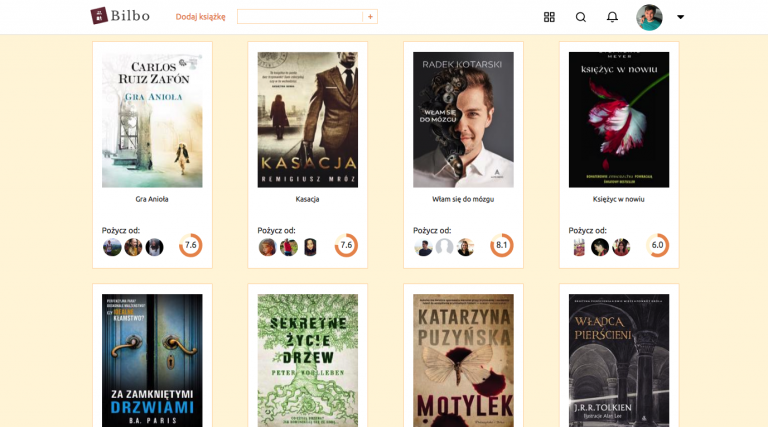768x427 pixels.
Task: Click the Gra Anioła title text
Action: pyautogui.click(x=152, y=199)
